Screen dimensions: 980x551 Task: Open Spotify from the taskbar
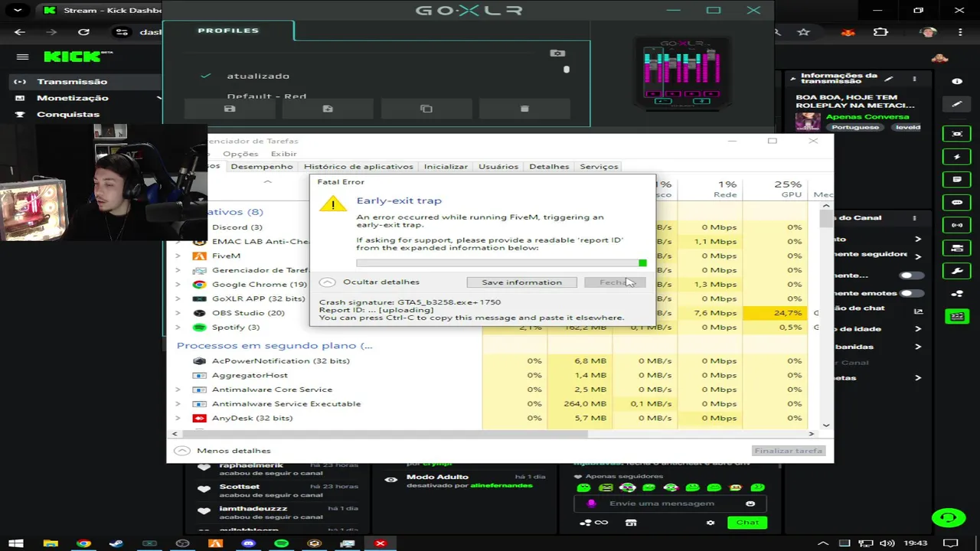pos(281,543)
